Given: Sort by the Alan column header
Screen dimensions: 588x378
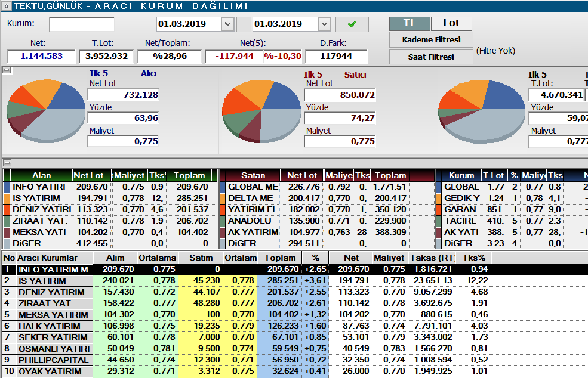Looking at the screenshot, I should pyautogui.click(x=41, y=175).
